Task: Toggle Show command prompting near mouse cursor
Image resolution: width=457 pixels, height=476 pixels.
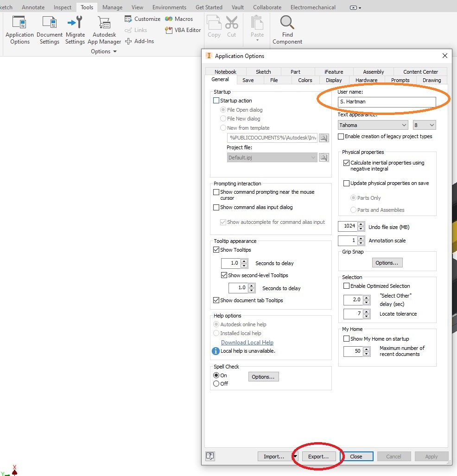Action: (x=216, y=192)
